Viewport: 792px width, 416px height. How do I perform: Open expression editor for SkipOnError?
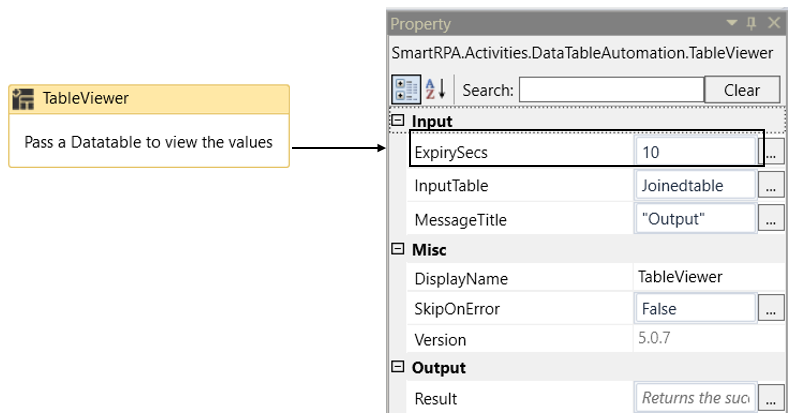coord(772,309)
